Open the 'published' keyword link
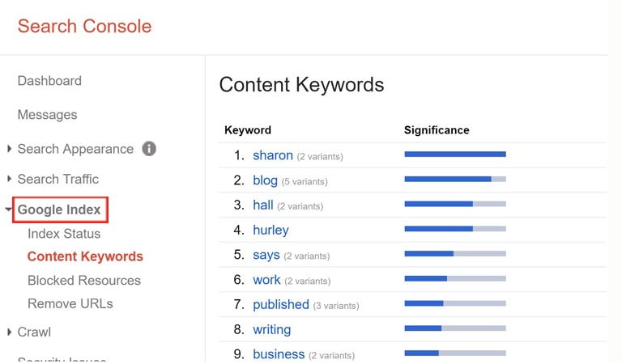This screenshot has height=364, width=622. [281, 305]
